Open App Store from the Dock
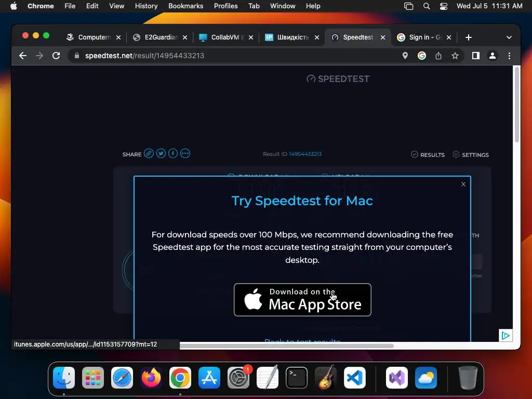This screenshot has width=532, height=399. 209,378
